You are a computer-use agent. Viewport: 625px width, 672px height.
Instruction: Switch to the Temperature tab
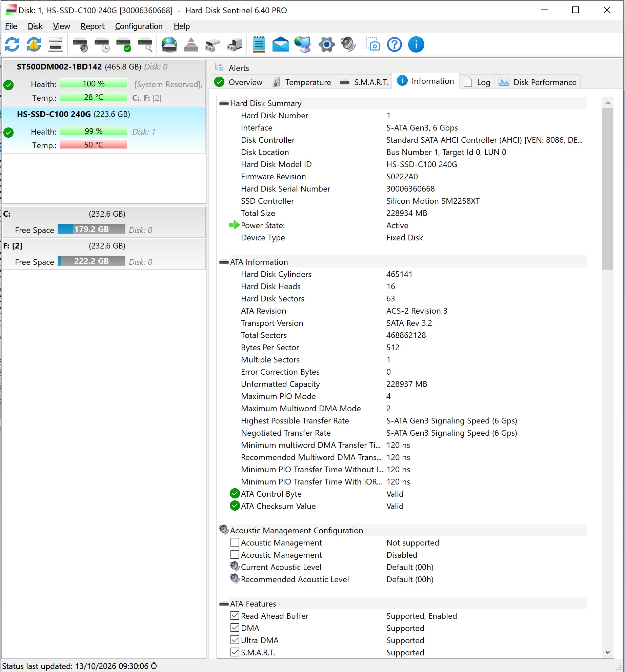click(x=301, y=82)
